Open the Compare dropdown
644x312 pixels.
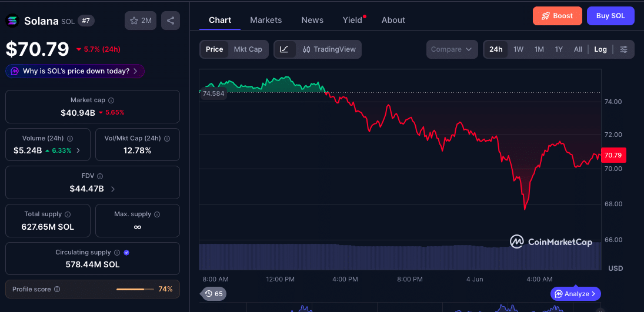point(452,49)
